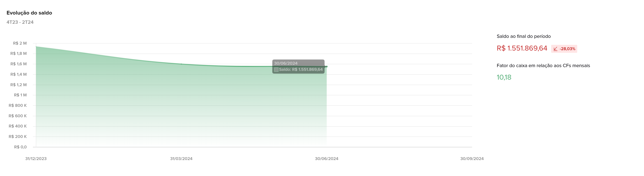Click the "Fator do caixa em relação aos CFs mensais" label

[x=543, y=66]
